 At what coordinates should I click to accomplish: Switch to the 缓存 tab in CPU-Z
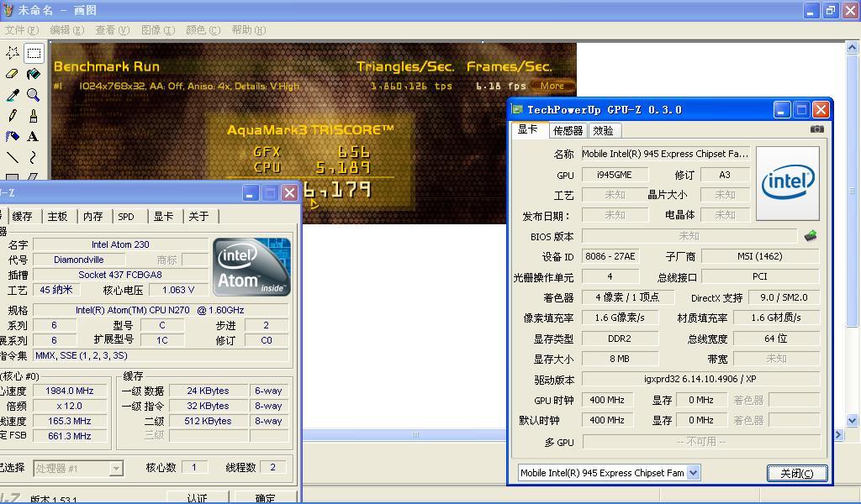[22, 216]
